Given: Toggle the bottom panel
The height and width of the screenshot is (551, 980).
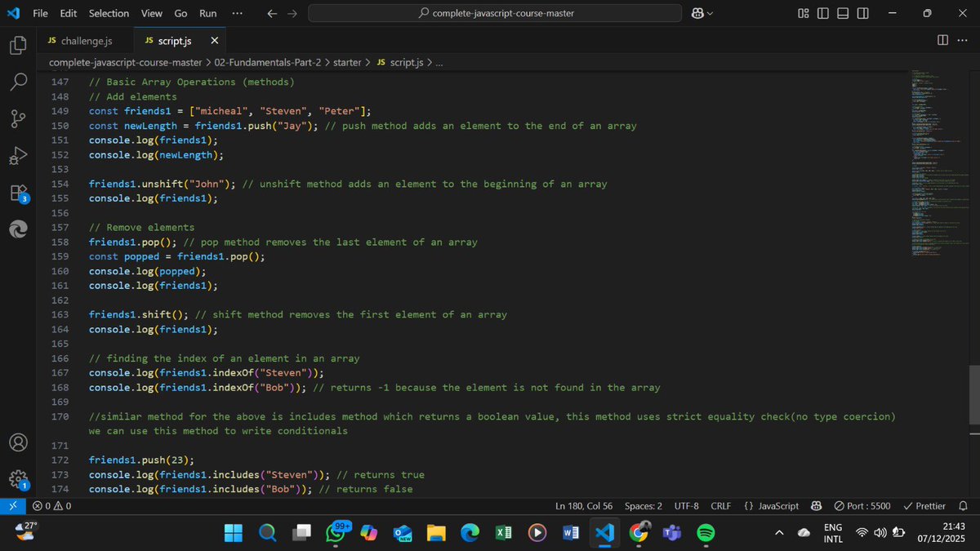Looking at the screenshot, I should coord(843,13).
